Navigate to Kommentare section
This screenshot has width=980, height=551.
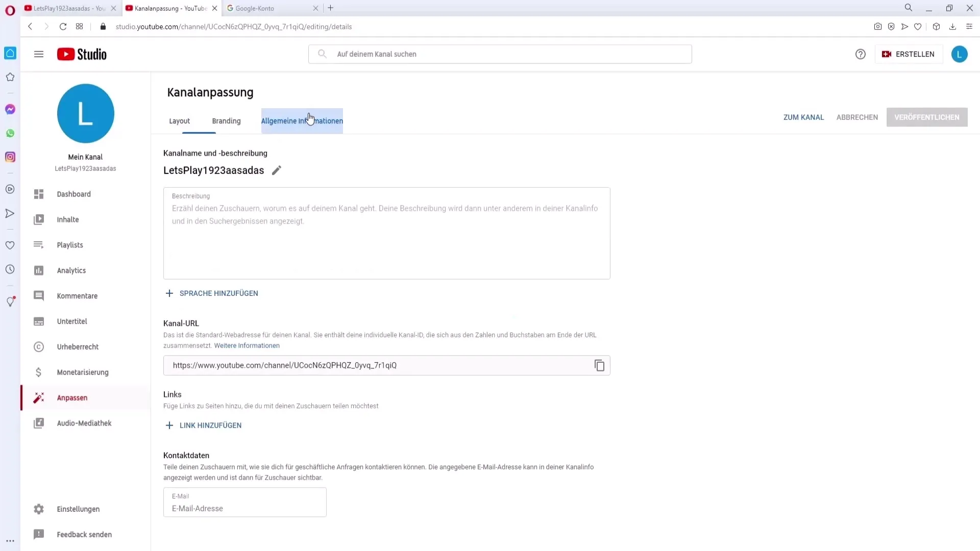point(77,295)
